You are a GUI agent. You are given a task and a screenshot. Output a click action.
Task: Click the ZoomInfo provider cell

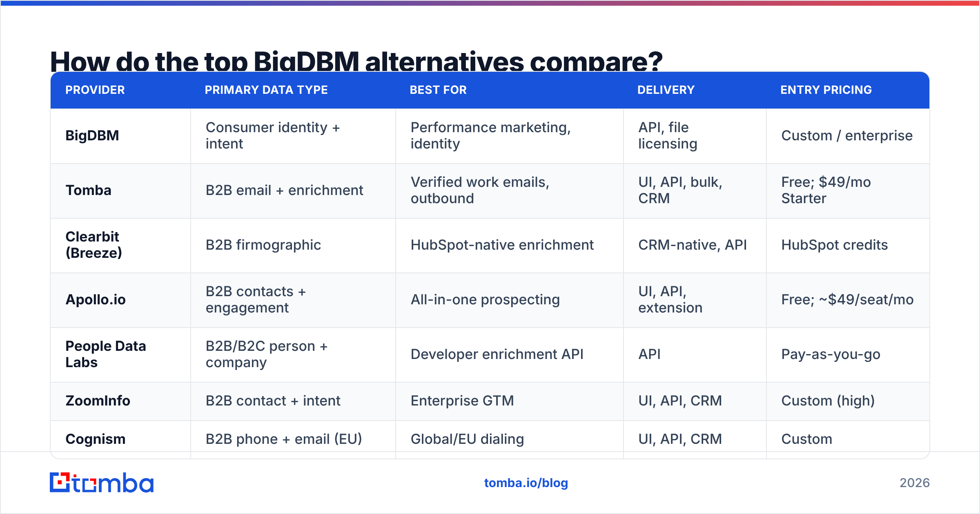tap(120, 401)
